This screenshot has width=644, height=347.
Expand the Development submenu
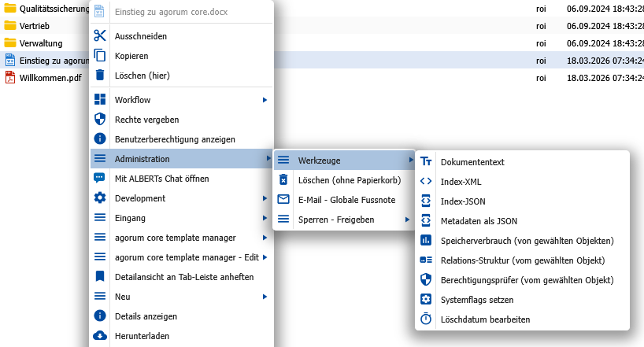click(265, 198)
